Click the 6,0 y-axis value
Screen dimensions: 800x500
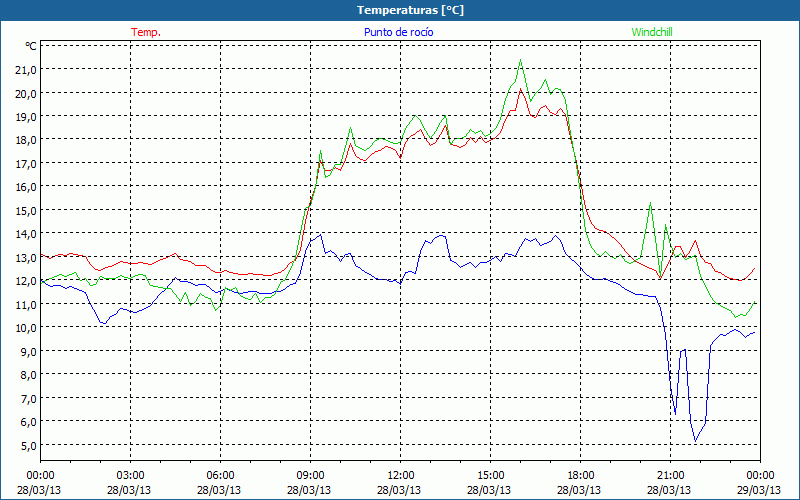click(x=29, y=422)
